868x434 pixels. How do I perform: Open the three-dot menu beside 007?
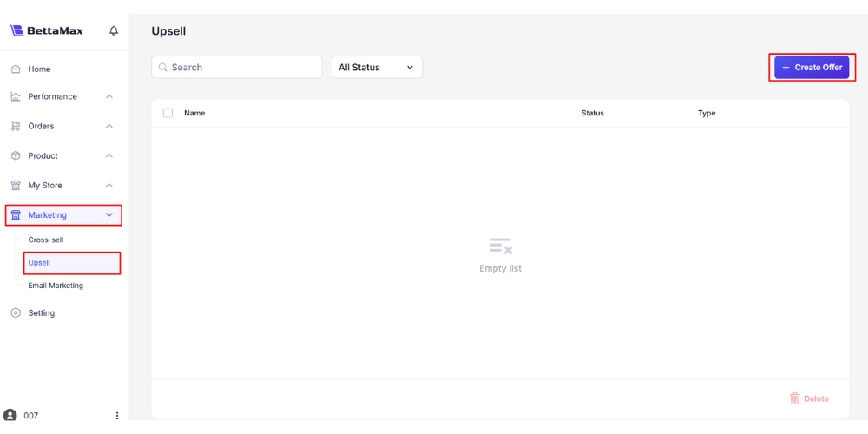tap(117, 415)
